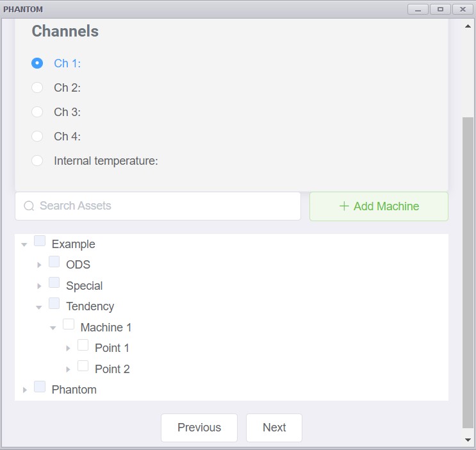476x450 pixels.
Task: Click the plus icon on Add Machine
Action: point(344,206)
